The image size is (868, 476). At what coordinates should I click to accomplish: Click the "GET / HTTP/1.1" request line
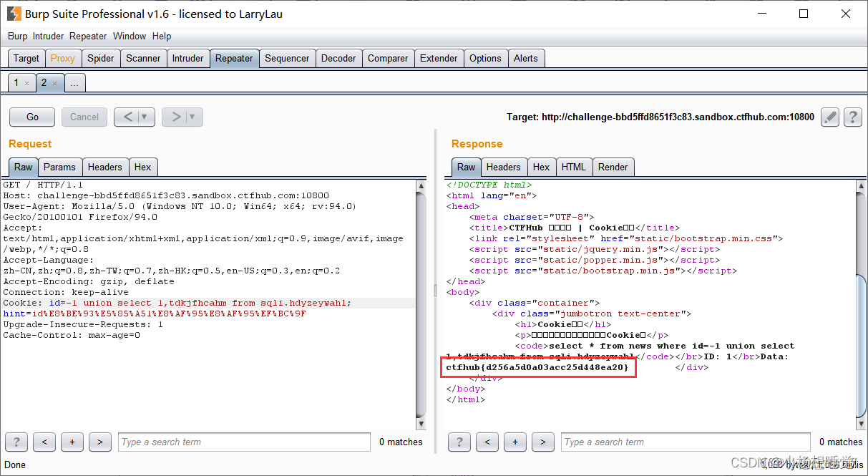tap(43, 185)
